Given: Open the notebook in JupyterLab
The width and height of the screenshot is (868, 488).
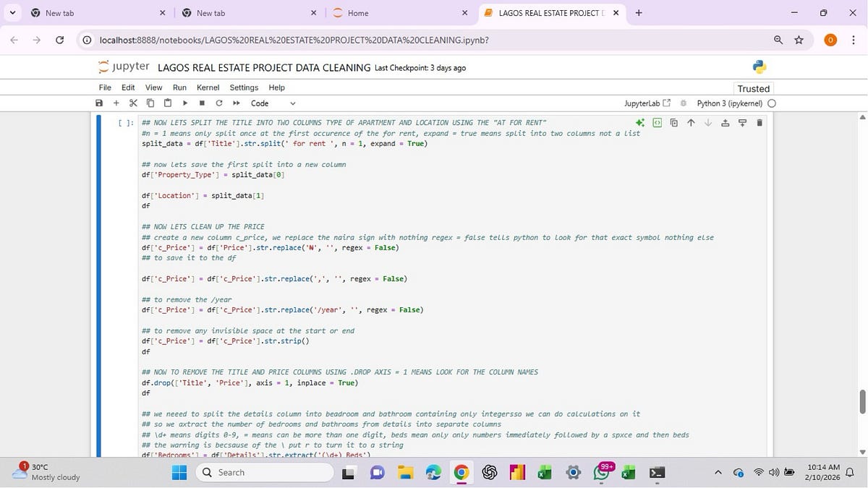Looking at the screenshot, I should [x=647, y=103].
